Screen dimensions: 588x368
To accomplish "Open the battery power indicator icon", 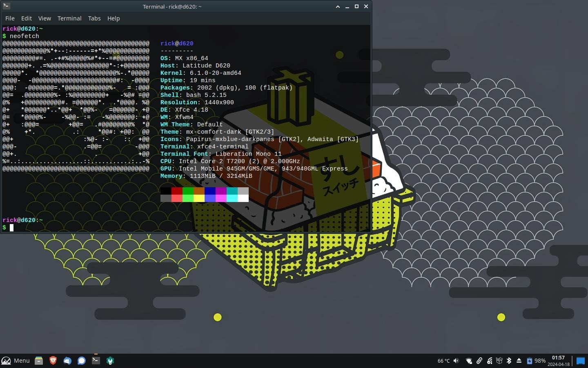I will coord(529,361).
